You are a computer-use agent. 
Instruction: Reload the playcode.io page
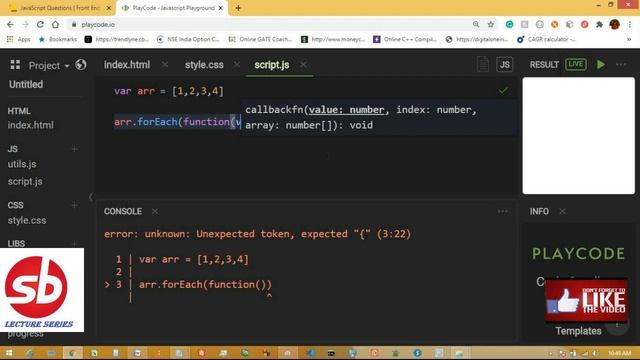(40, 24)
